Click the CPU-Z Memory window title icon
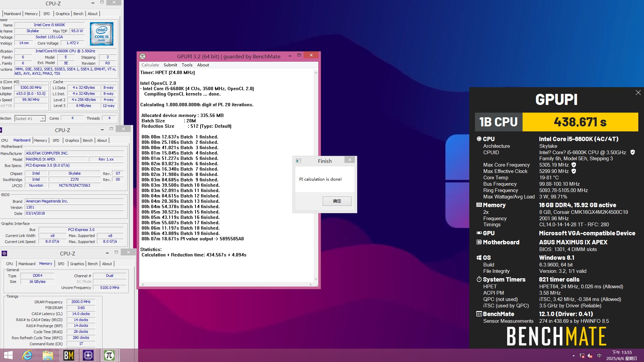 point(4,253)
